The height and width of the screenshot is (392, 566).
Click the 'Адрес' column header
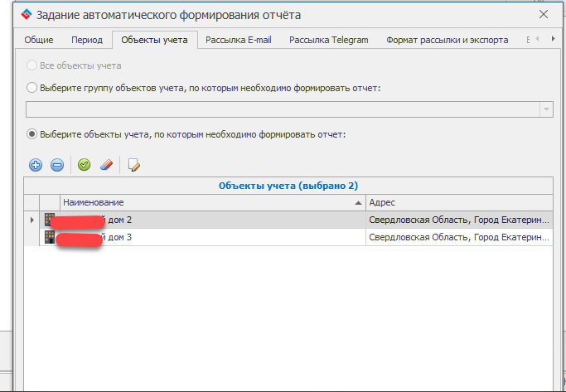click(458, 203)
